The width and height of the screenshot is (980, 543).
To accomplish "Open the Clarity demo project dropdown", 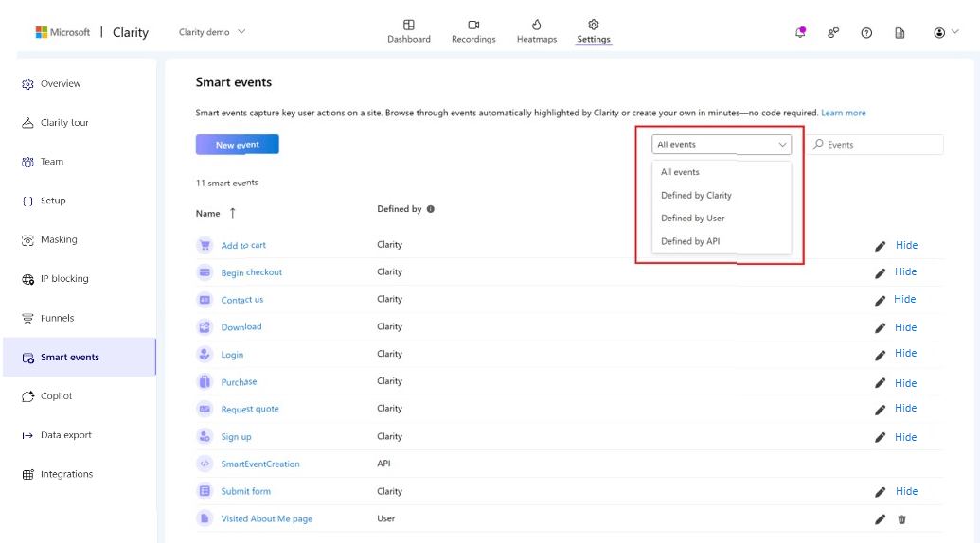I will pos(212,32).
